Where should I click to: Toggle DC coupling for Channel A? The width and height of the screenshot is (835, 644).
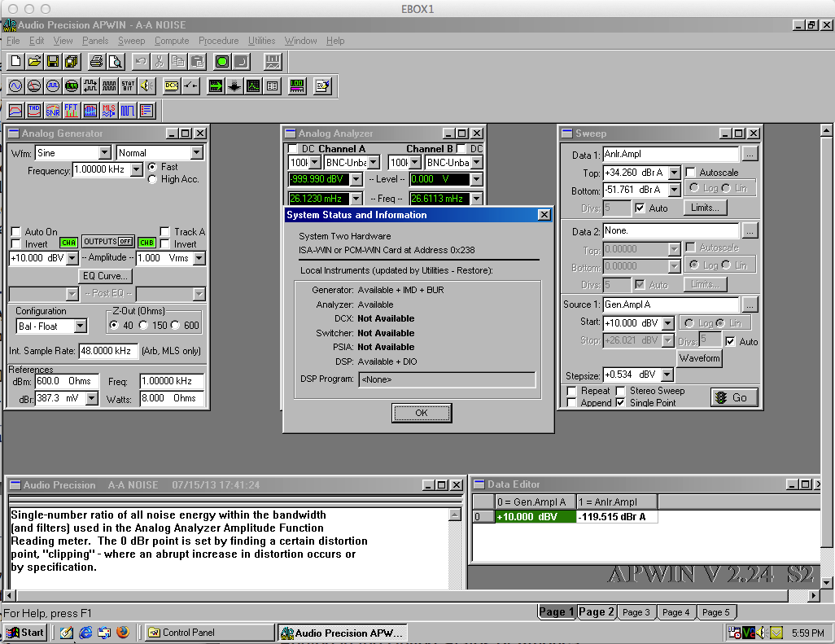tap(292, 149)
